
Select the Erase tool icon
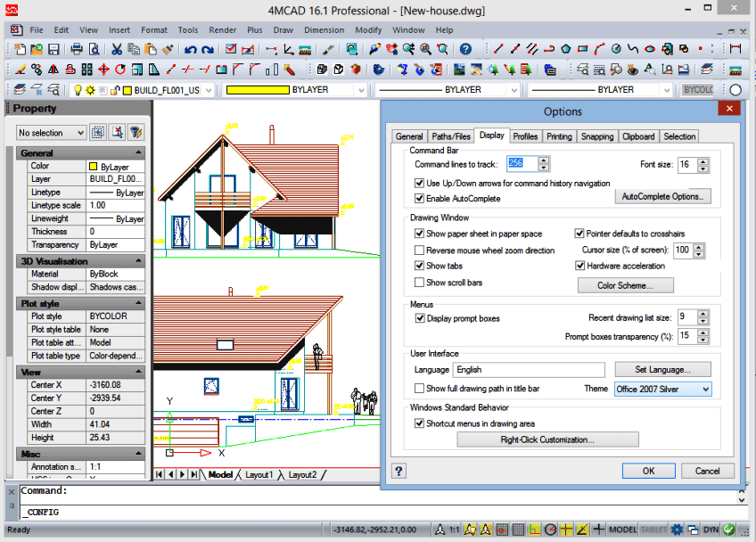(x=21, y=70)
